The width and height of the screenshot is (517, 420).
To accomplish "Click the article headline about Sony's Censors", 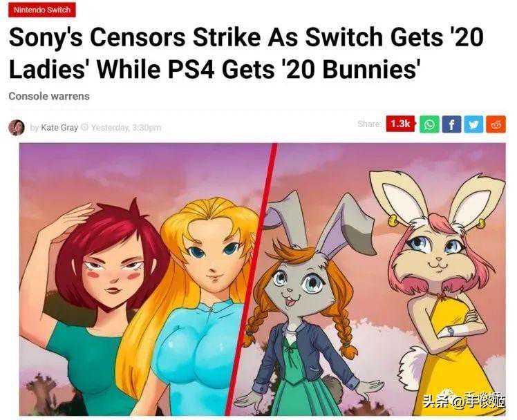I will [x=246, y=53].
